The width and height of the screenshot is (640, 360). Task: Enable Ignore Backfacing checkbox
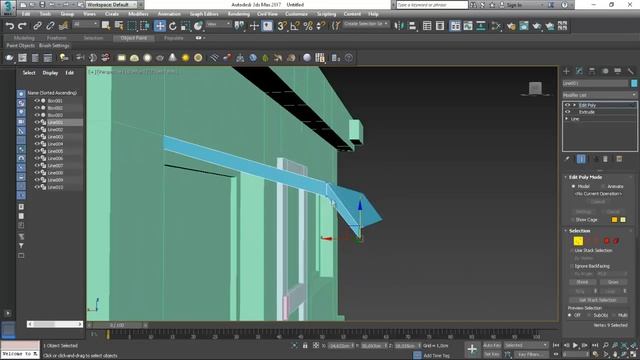(x=572, y=266)
